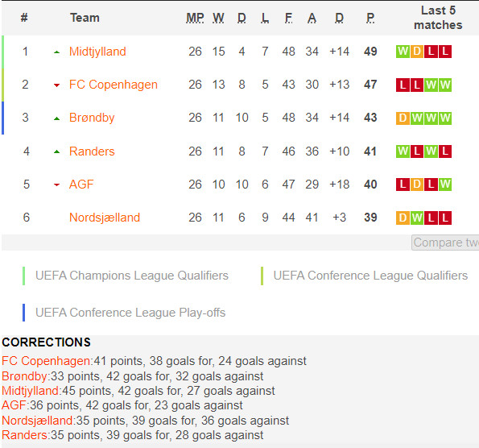Viewport: 479px width, 448px height.
Task: Click Randers link in corrections section
Action: [24, 435]
